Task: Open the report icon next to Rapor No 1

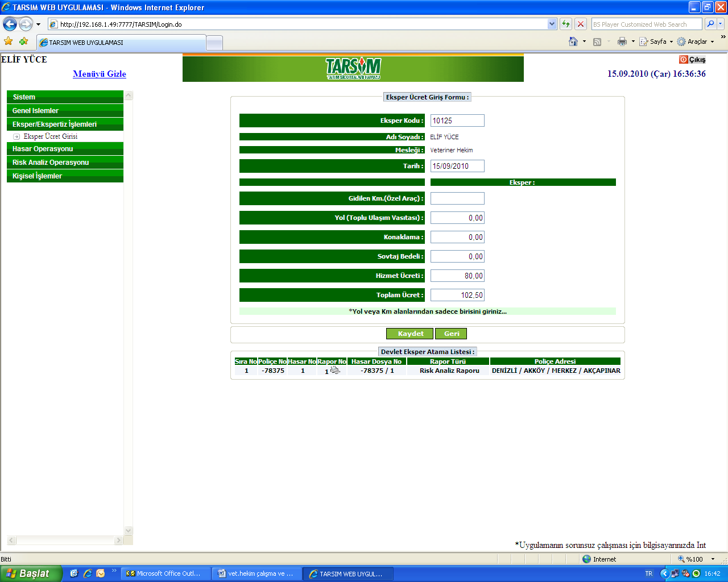Action: 335,371
